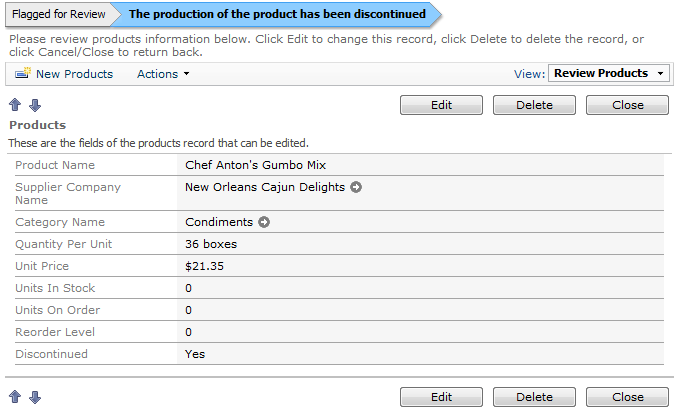Click the bottom Close button
The image size is (680, 411).
pyautogui.click(x=628, y=397)
